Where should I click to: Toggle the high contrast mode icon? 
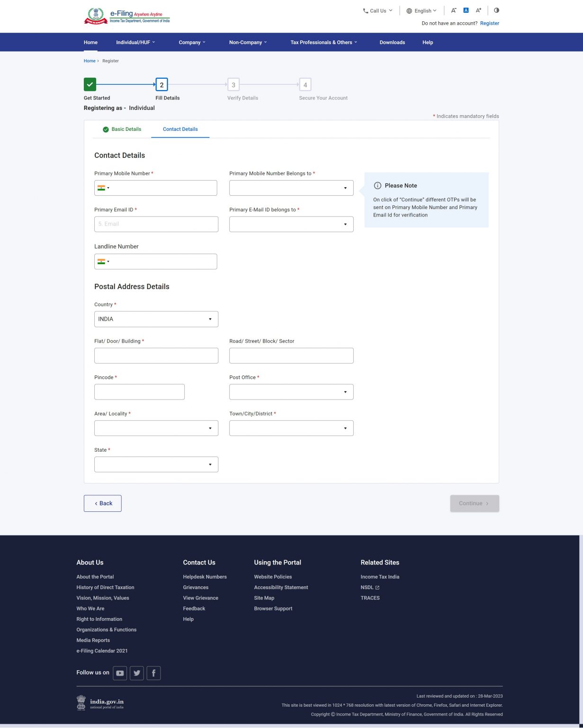click(496, 10)
